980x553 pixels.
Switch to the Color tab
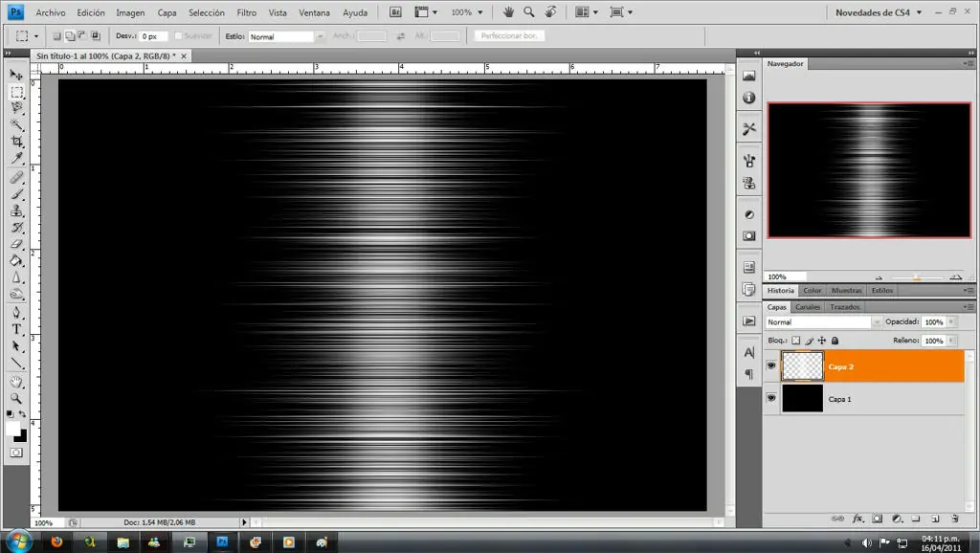point(812,291)
